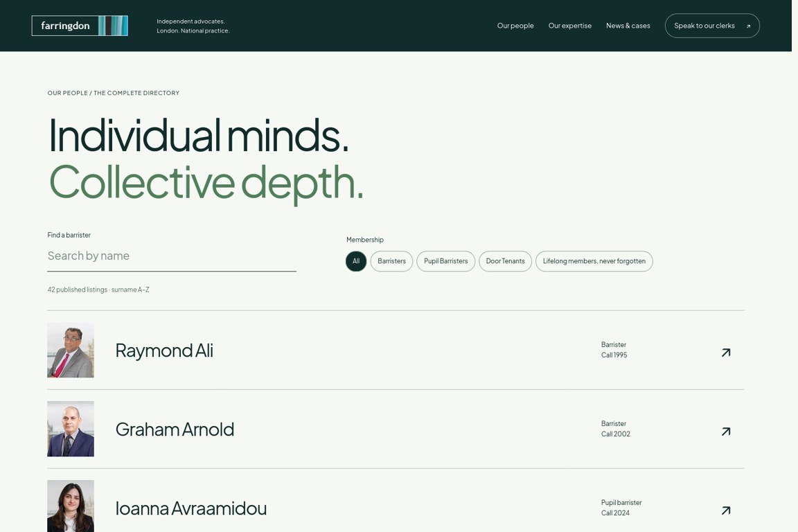Click Graham Arnold's portrait photo

71,429
